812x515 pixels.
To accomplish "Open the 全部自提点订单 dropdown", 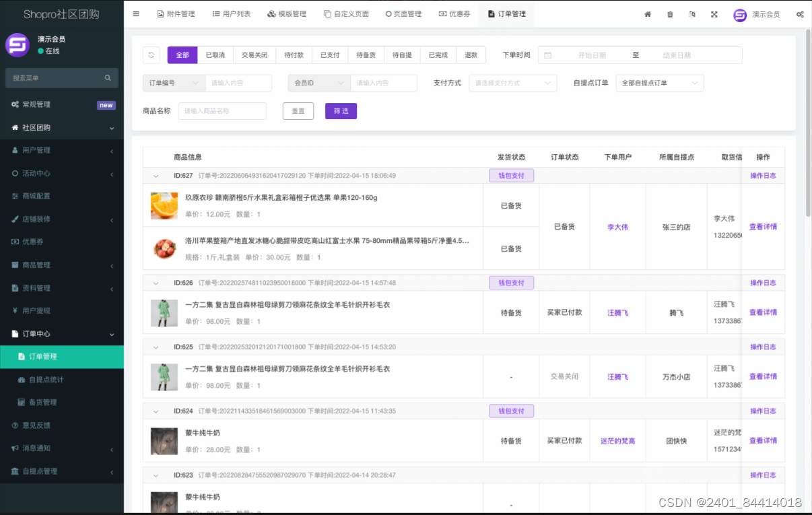I will click(x=659, y=82).
